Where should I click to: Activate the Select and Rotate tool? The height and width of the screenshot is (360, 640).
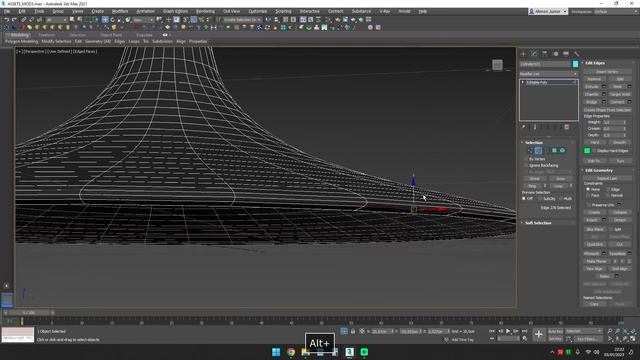pyautogui.click(x=113, y=20)
